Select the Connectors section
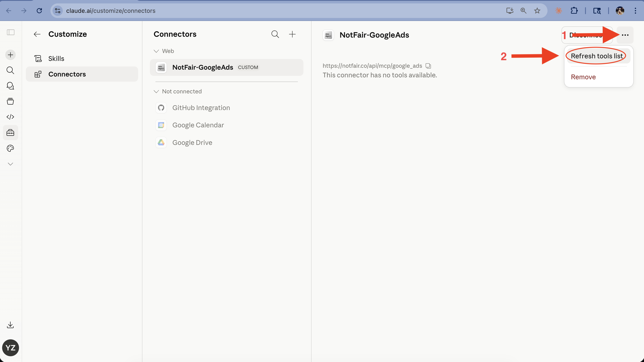 coord(82,74)
